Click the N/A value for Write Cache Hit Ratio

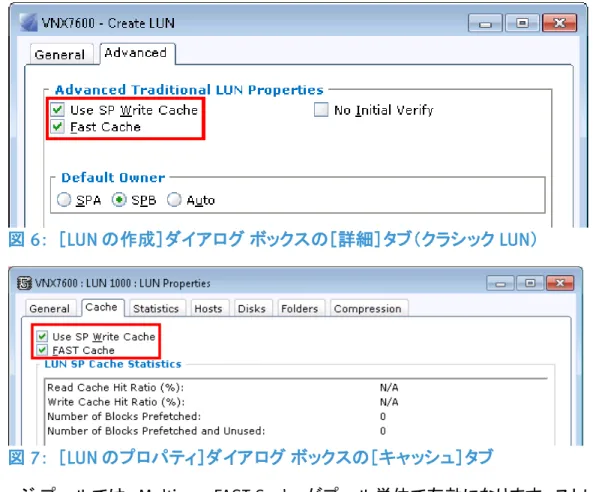tap(389, 402)
